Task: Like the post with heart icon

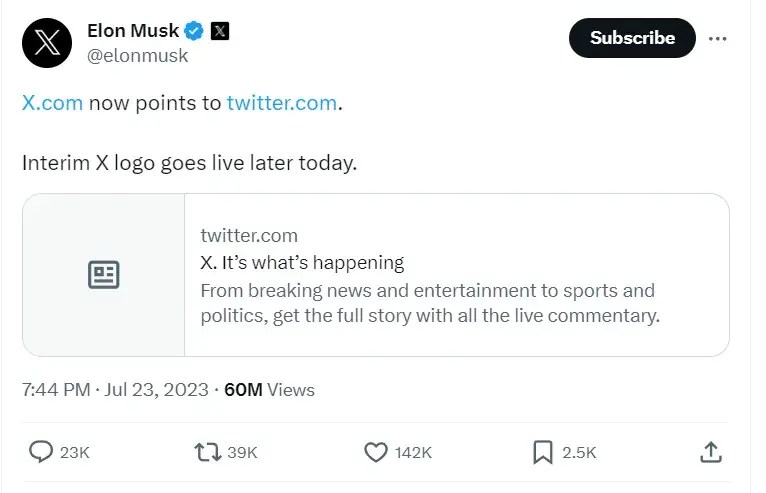Action: click(x=375, y=452)
